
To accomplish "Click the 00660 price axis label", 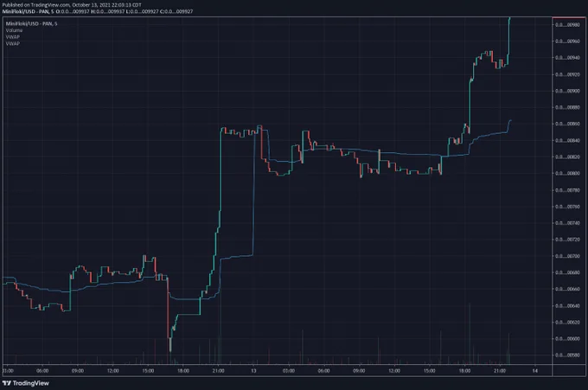I will coord(568,289).
